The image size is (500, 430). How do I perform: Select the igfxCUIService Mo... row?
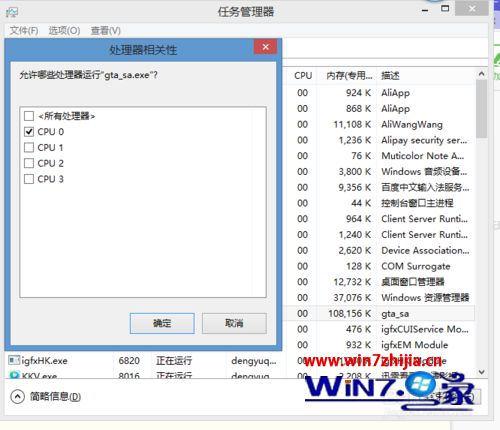point(380,329)
